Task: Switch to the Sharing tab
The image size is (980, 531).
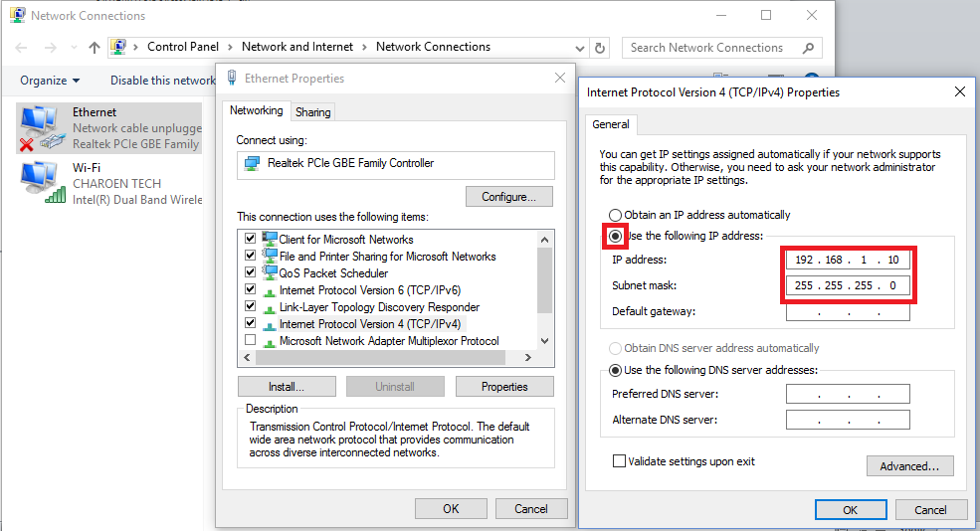Action: pos(313,112)
